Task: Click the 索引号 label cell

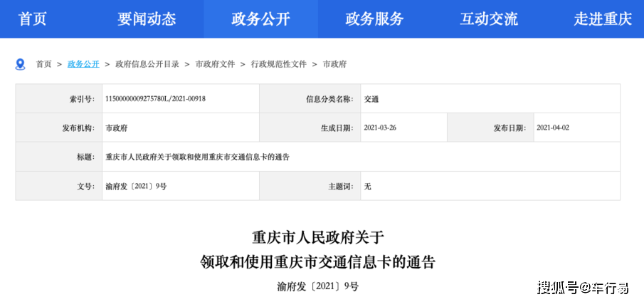Action: [x=59, y=98]
